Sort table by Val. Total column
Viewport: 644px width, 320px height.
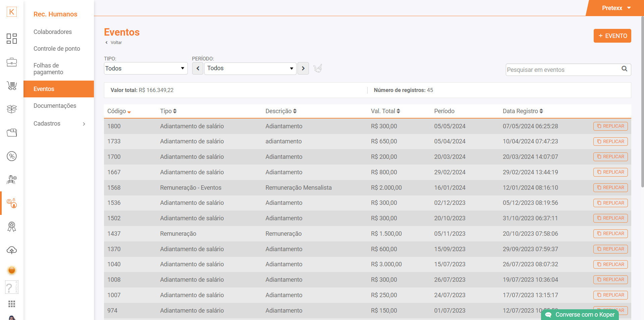point(385,111)
